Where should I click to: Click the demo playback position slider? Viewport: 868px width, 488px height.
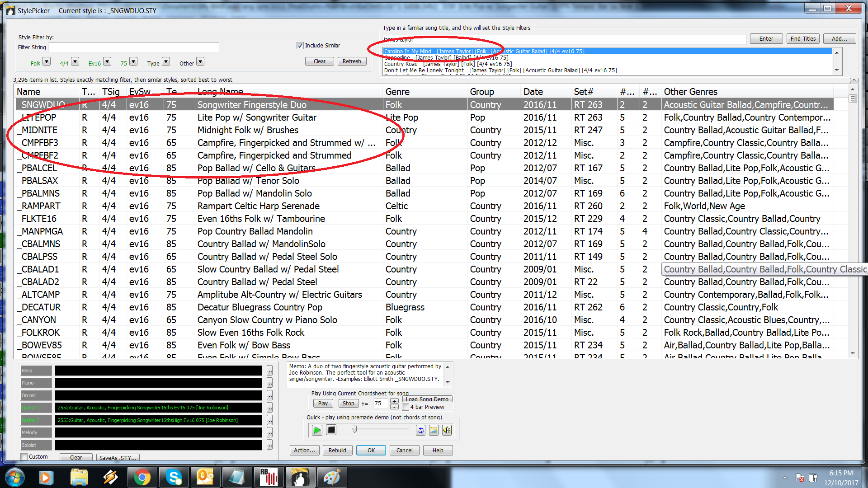click(355, 429)
